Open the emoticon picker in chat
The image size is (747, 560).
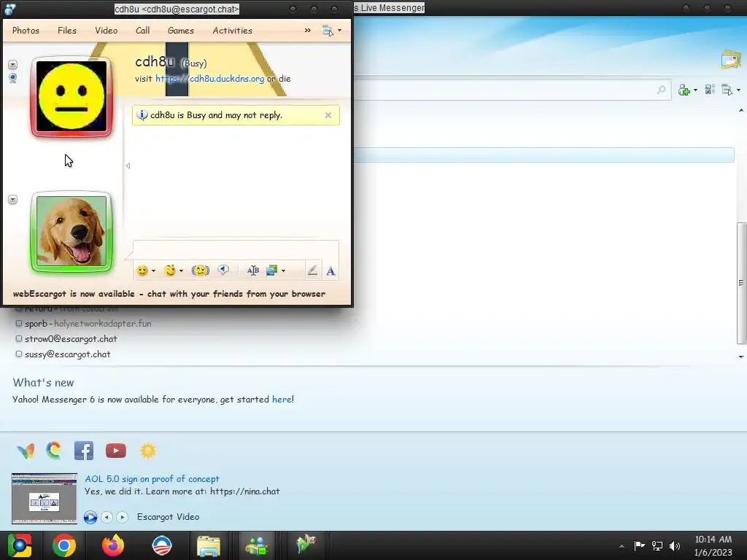click(142, 271)
